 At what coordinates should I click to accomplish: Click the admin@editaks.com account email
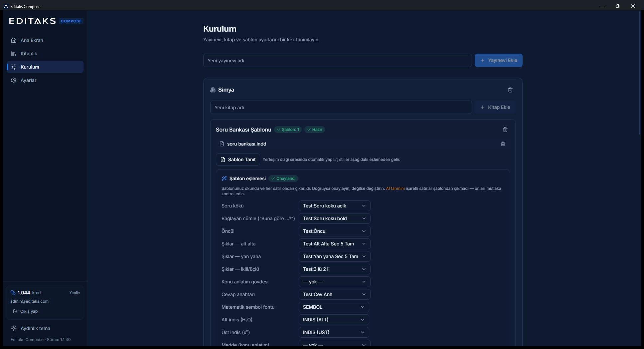pyautogui.click(x=29, y=301)
